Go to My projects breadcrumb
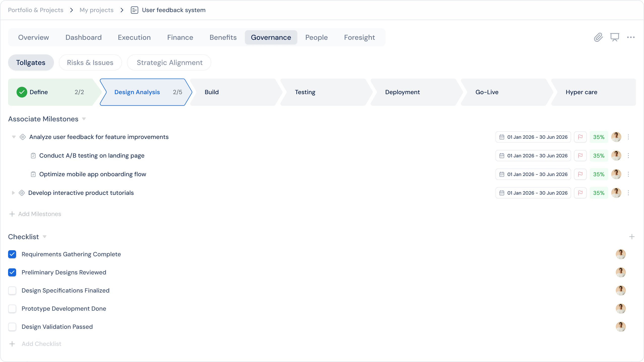This screenshot has height=362, width=644. point(96,10)
